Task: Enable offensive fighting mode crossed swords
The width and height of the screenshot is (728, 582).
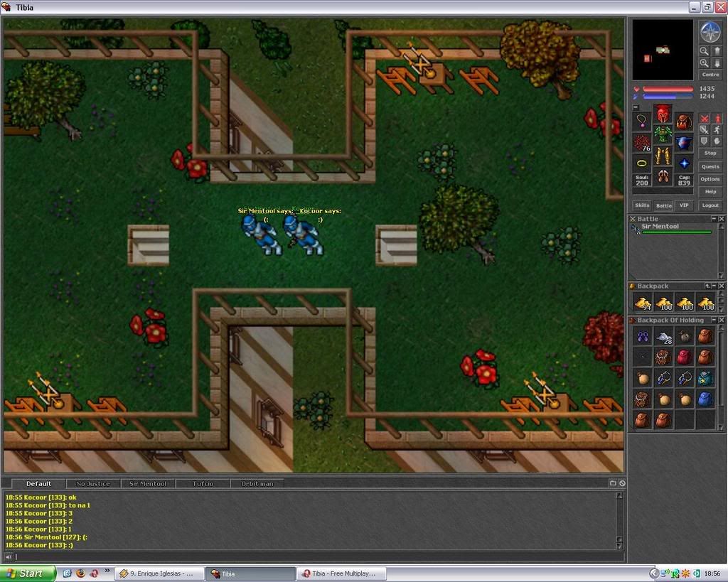Action: click(705, 119)
